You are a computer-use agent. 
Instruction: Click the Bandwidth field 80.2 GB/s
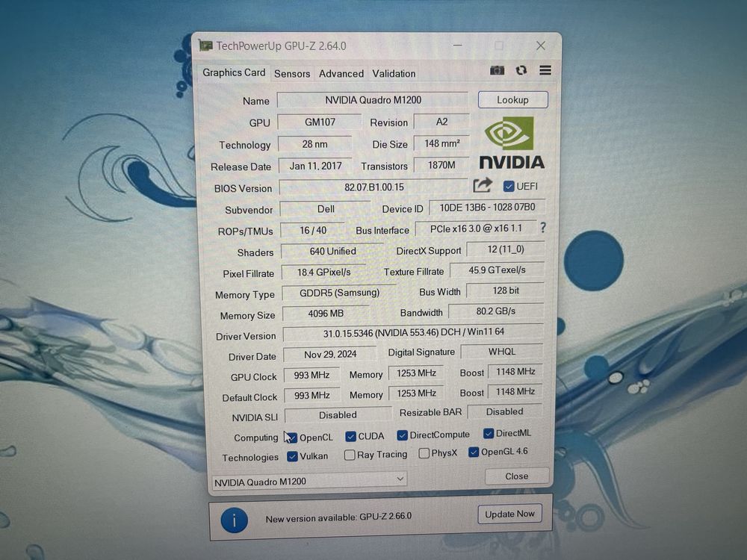tap(496, 311)
